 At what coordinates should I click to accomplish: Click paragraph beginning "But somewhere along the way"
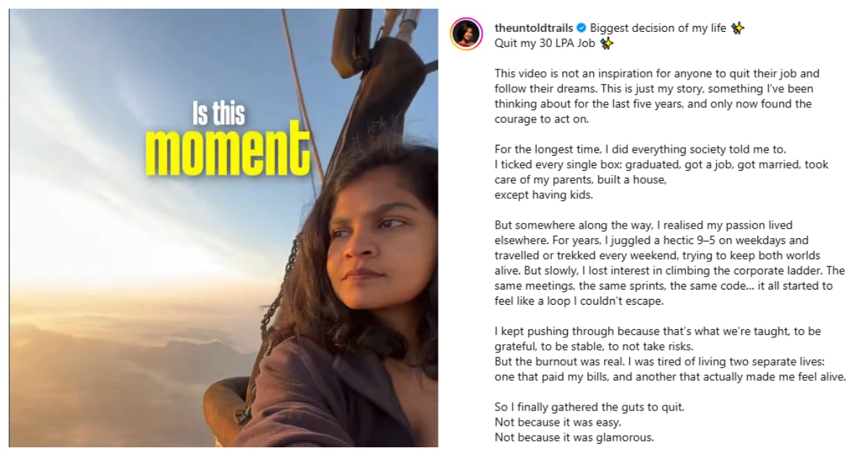[x=669, y=263]
